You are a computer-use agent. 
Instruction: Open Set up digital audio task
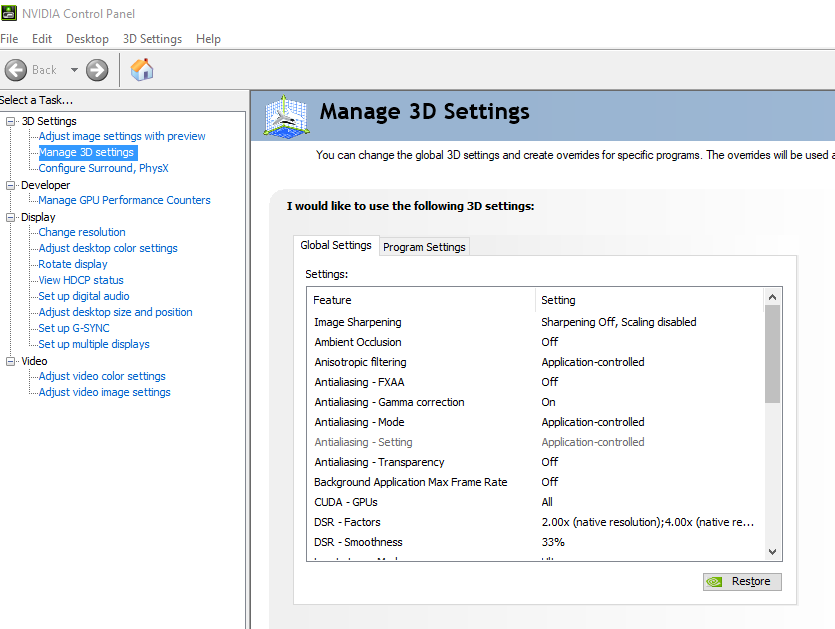click(x=84, y=296)
